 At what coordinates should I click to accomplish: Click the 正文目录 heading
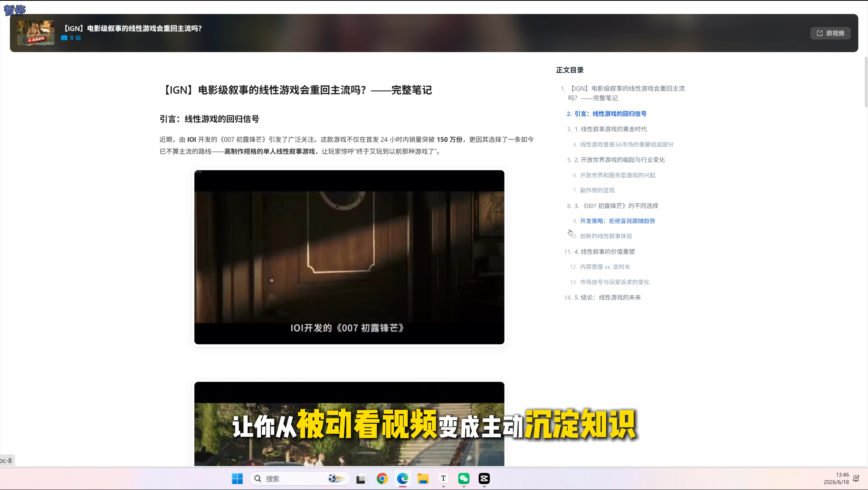click(570, 70)
